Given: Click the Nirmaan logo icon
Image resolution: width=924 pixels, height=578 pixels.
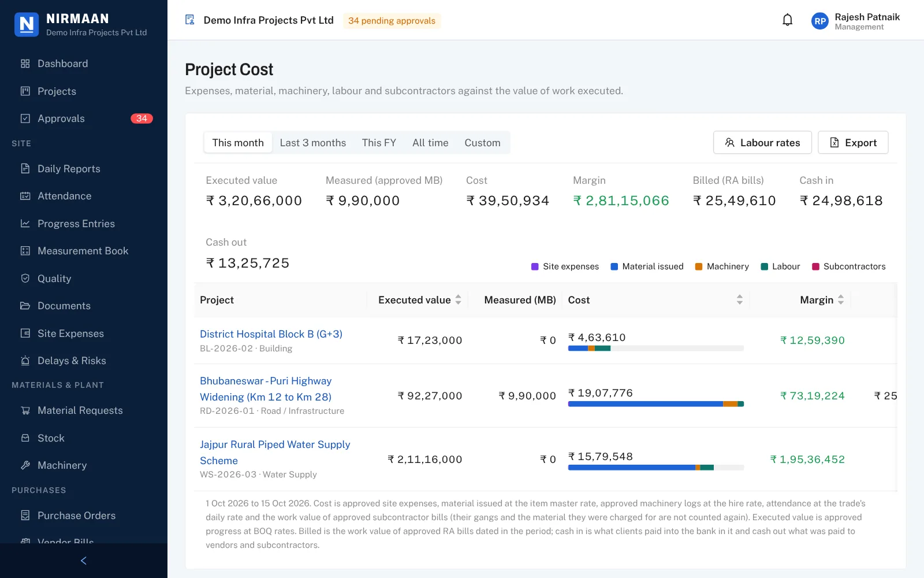Looking at the screenshot, I should click(x=27, y=24).
